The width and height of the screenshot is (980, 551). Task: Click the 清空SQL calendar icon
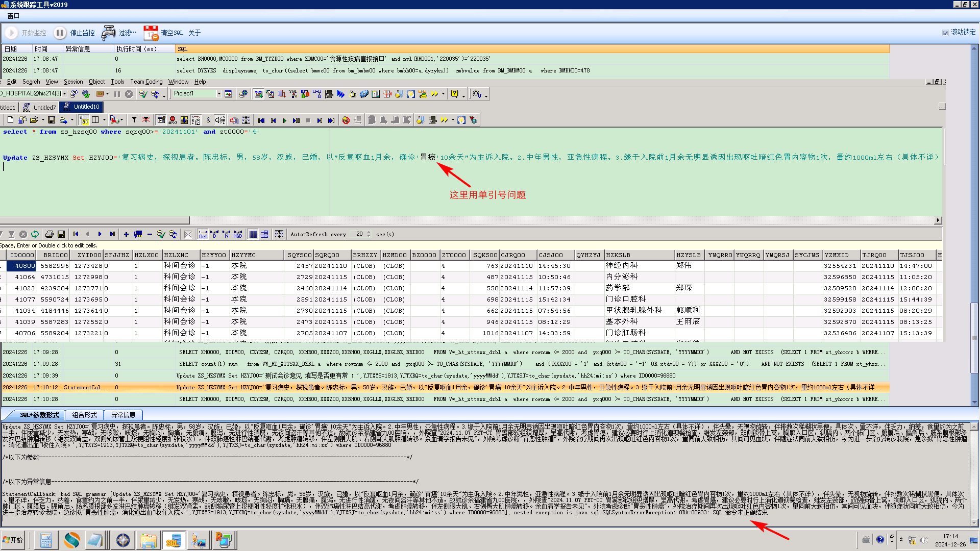coord(151,33)
